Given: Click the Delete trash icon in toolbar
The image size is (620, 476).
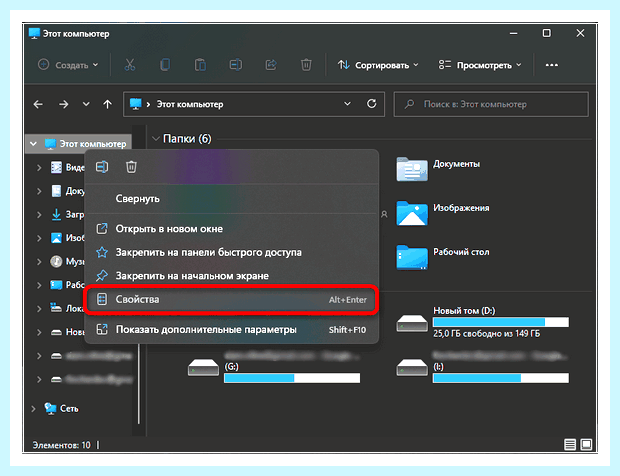Looking at the screenshot, I should click(306, 65).
